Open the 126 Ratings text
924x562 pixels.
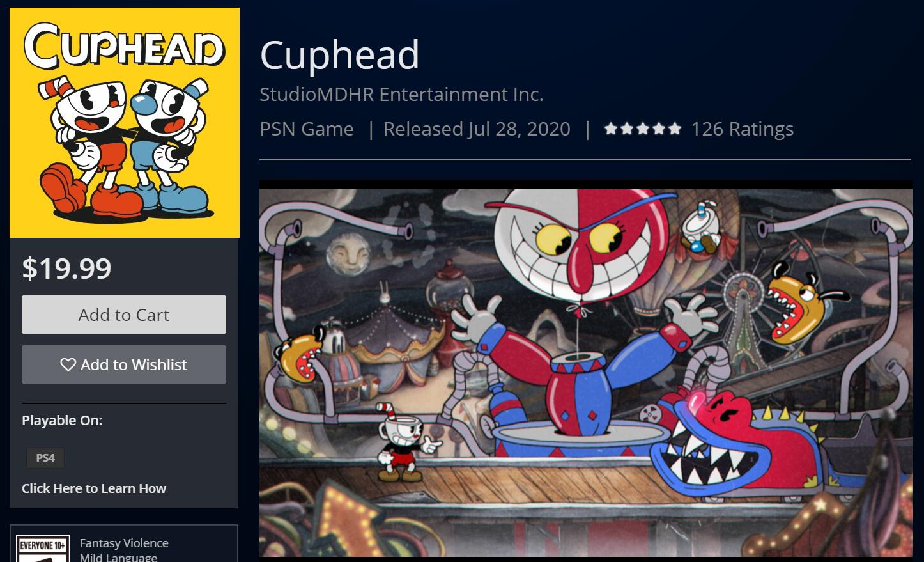[x=743, y=129]
